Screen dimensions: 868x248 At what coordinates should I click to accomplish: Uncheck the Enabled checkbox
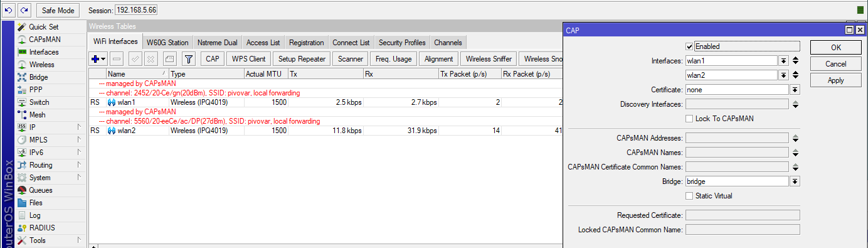coord(689,46)
